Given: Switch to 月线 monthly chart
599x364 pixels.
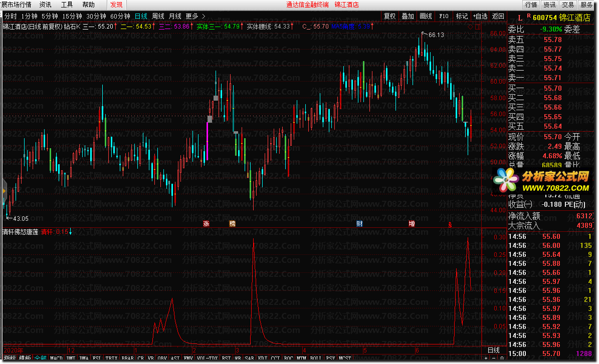Looking at the screenshot, I should click(x=175, y=16).
